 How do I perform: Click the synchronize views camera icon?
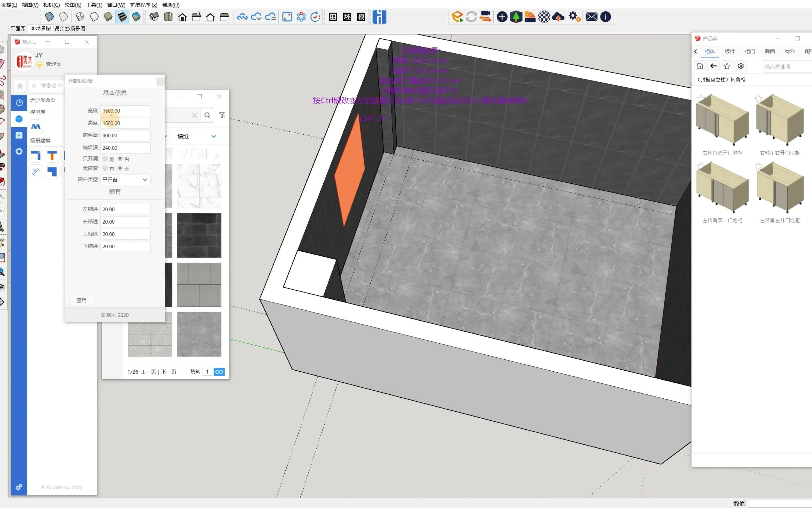point(485,16)
